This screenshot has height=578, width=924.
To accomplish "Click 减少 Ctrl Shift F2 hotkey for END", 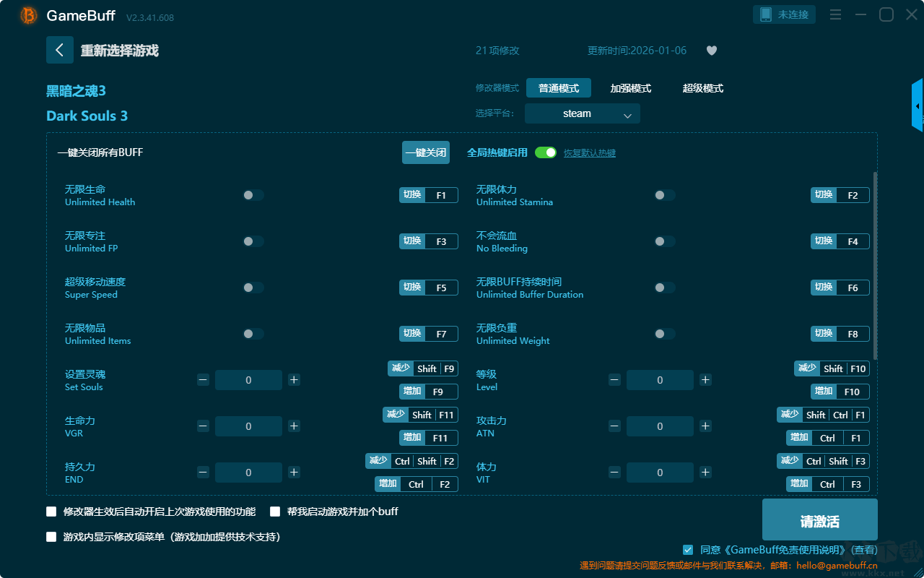I will pos(411,461).
